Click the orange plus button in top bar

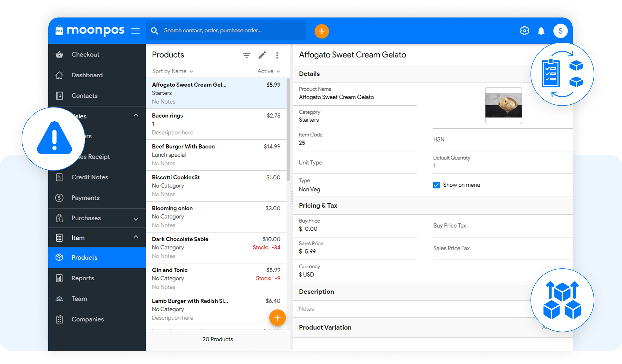pos(322,31)
